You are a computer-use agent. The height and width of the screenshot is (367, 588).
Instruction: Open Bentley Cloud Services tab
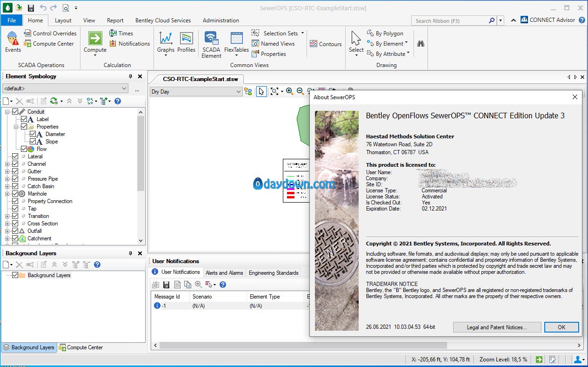click(x=163, y=20)
